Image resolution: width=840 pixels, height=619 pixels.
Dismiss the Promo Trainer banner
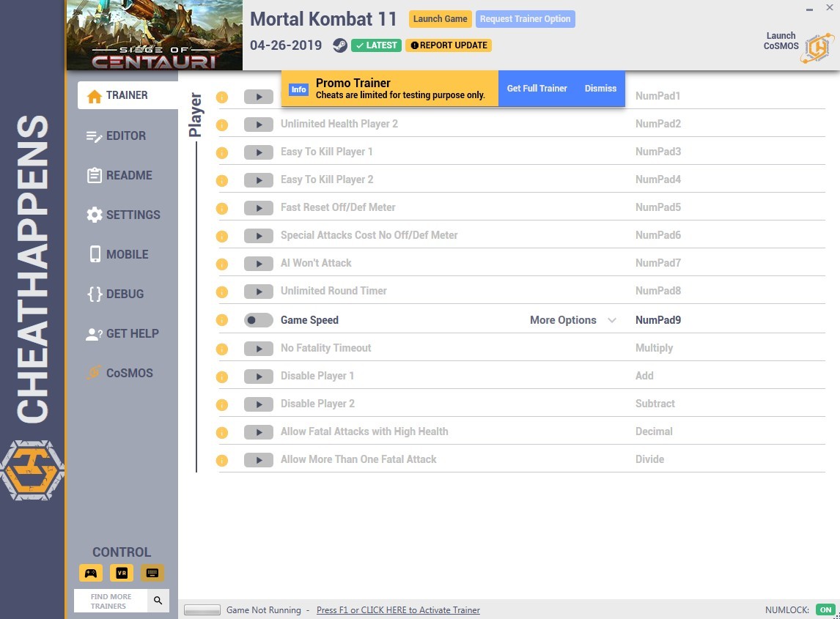coord(600,89)
